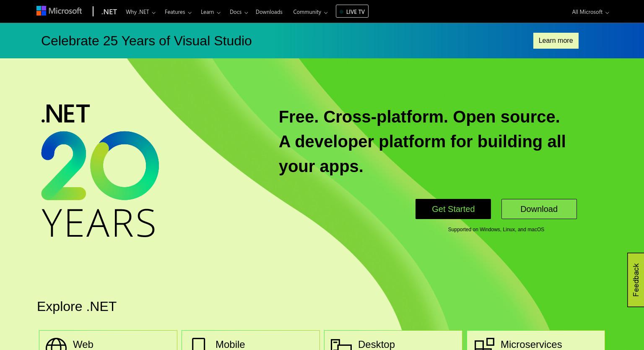Expand the Docs menu

(239, 12)
